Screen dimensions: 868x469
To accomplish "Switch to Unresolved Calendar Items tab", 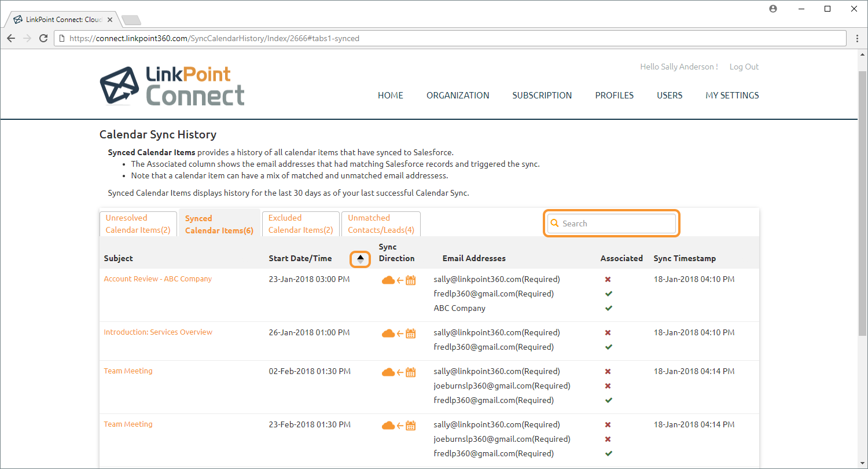I will 138,224.
